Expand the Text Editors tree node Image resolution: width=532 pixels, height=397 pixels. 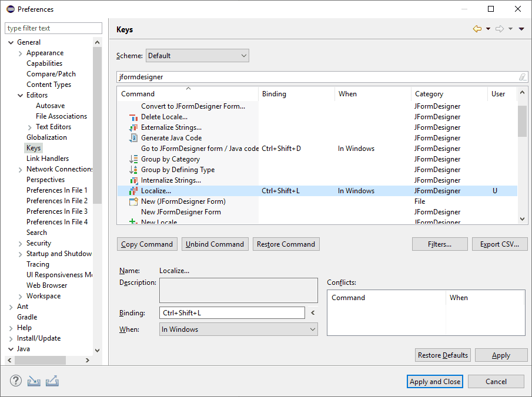[30, 127]
